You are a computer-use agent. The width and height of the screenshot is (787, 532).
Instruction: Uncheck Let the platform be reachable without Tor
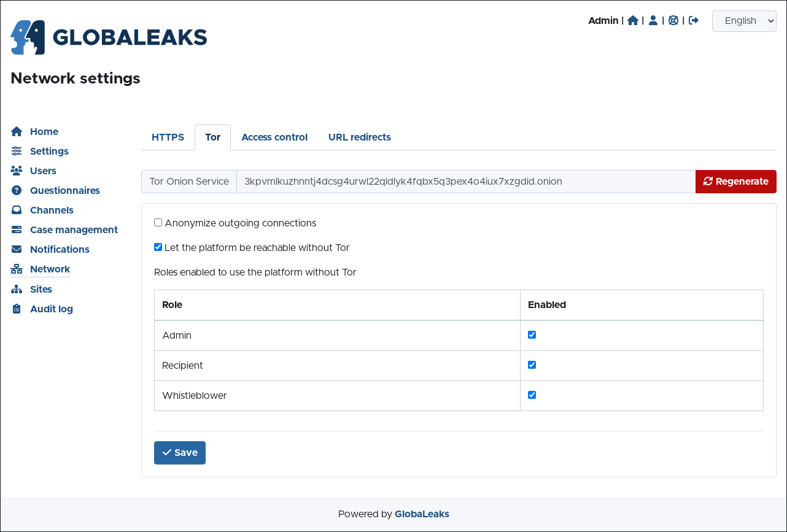point(158,247)
